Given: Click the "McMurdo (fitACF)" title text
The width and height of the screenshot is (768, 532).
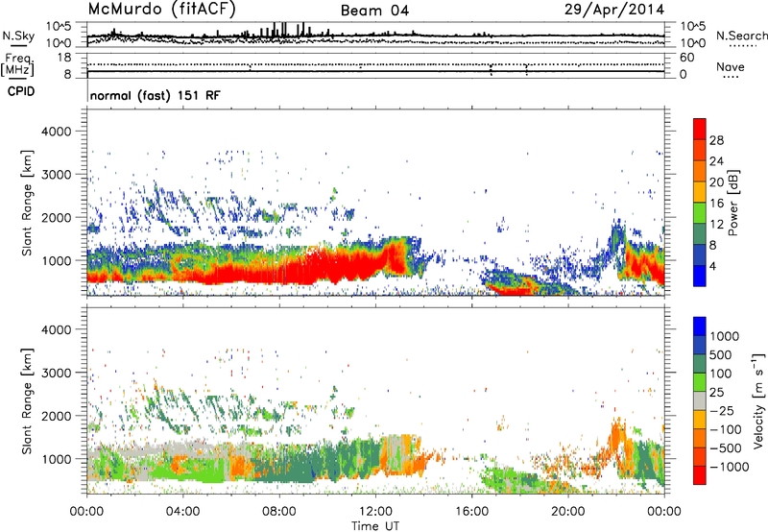Looking at the screenshot, I should [161, 10].
